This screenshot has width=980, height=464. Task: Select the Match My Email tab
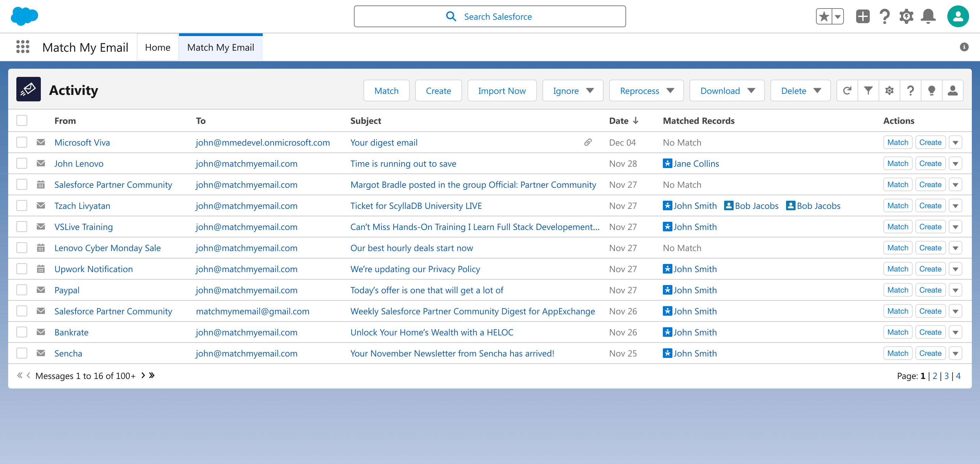click(x=220, y=47)
